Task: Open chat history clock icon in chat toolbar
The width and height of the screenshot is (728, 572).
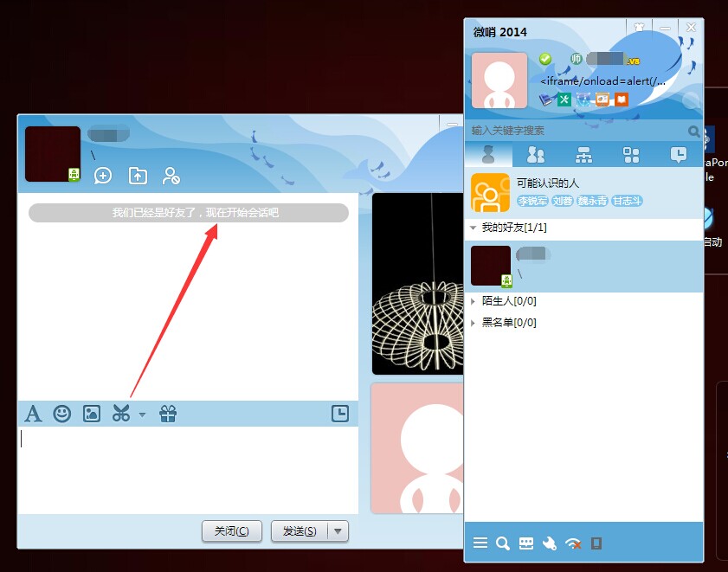Action: (x=340, y=414)
